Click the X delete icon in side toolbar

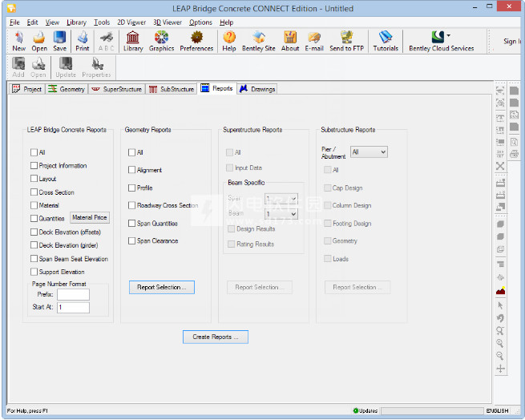tap(500, 166)
